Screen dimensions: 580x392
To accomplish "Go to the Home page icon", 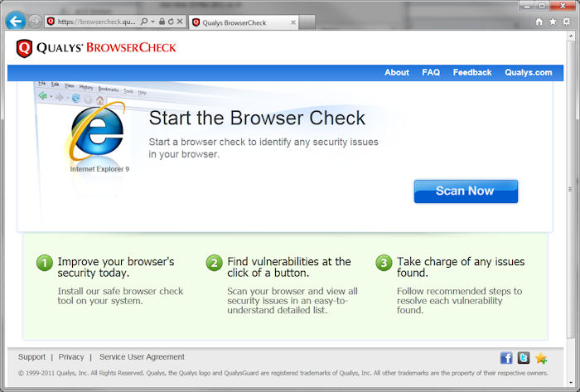I will click(539, 22).
